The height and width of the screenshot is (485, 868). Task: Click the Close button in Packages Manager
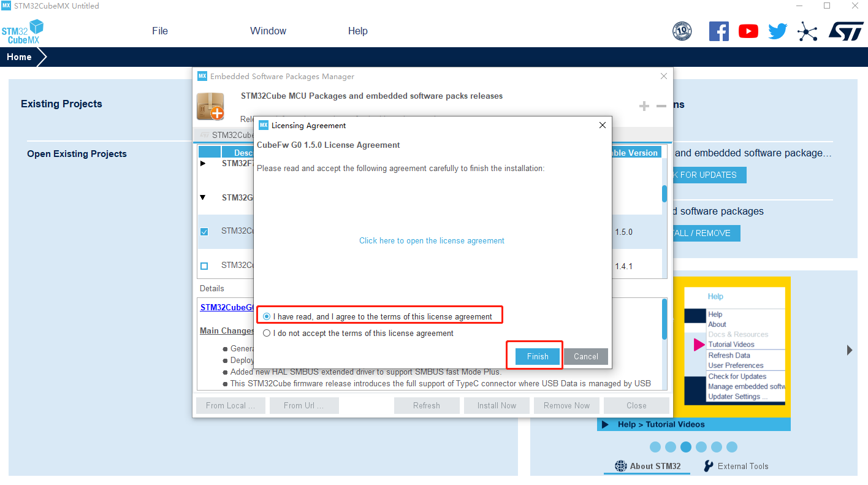[636, 405]
